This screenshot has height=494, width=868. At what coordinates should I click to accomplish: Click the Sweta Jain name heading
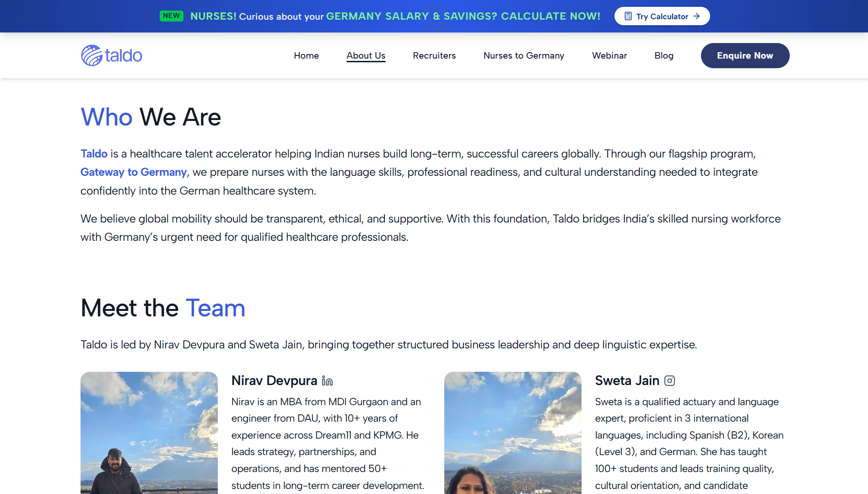[x=627, y=380]
